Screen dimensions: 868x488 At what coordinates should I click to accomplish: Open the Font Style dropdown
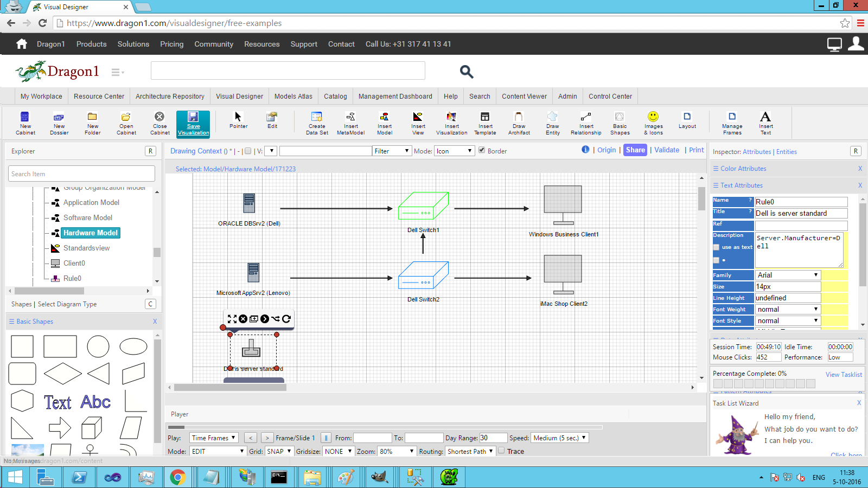pyautogui.click(x=788, y=320)
